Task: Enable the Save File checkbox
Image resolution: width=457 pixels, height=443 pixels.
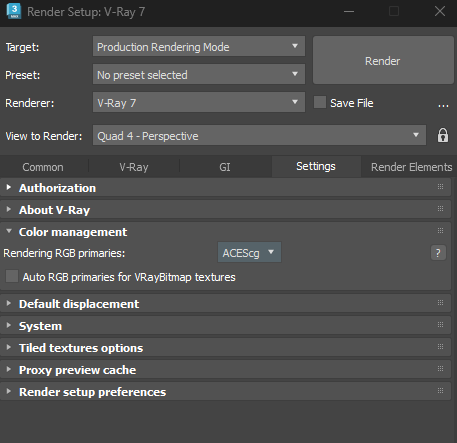Action: click(x=320, y=102)
